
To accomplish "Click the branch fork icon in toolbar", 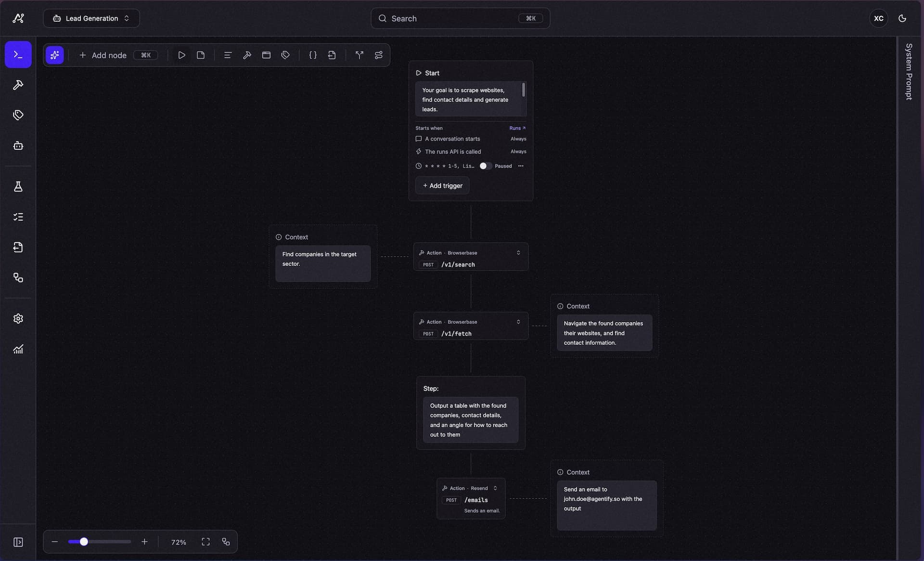I will (x=359, y=55).
